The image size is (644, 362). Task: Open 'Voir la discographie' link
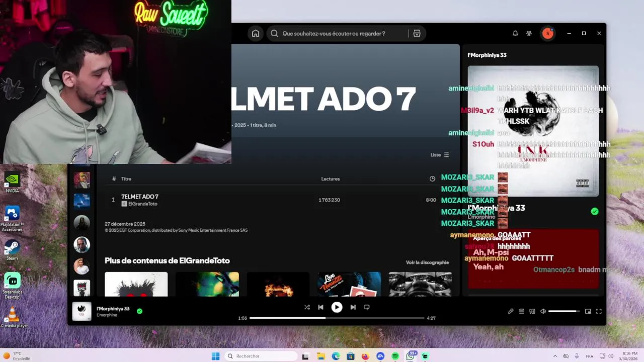[427, 262]
